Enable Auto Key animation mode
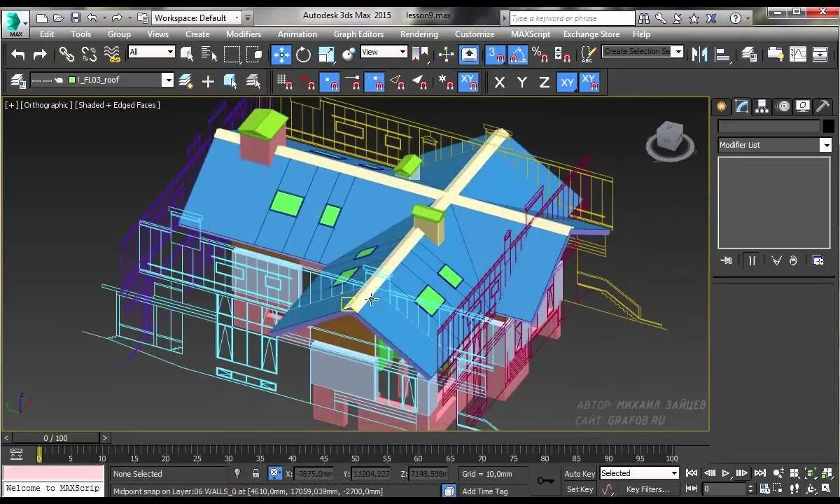This screenshot has height=504, width=840. (580, 474)
